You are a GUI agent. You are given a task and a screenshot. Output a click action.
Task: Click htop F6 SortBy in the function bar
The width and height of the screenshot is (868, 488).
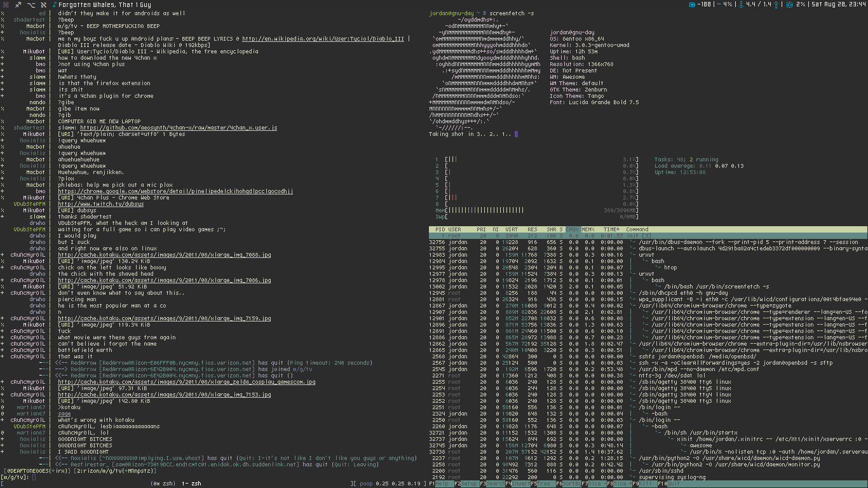pos(569,484)
